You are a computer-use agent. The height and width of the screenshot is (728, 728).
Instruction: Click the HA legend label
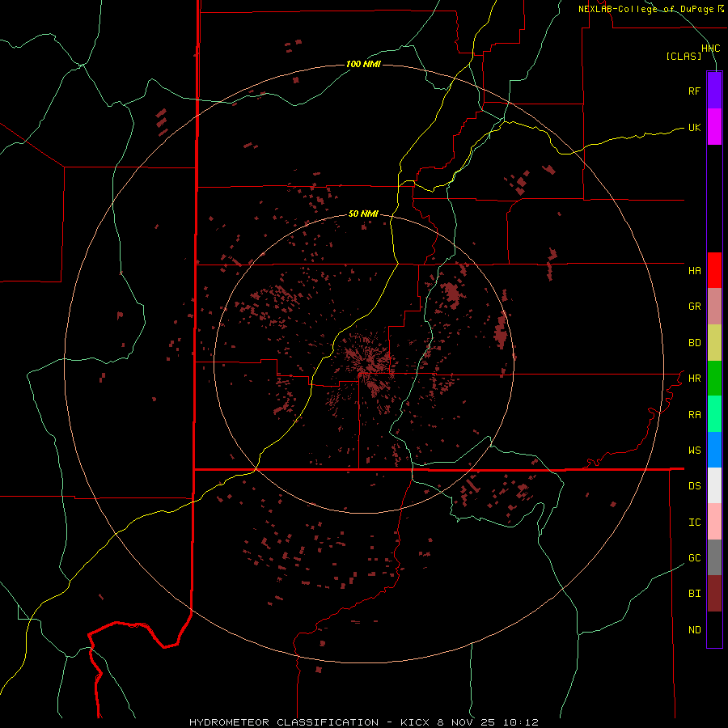[x=694, y=270]
